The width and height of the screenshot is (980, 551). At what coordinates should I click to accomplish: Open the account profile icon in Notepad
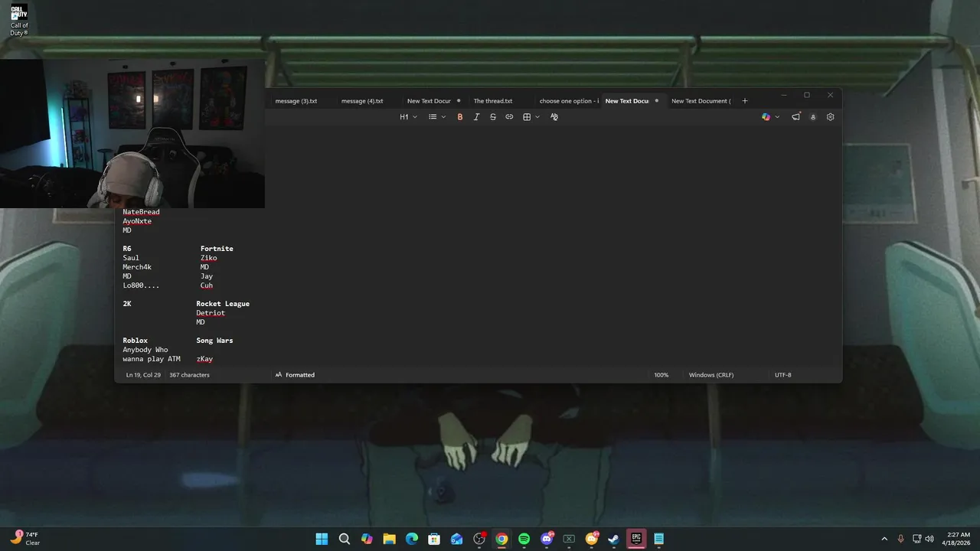[x=813, y=117]
